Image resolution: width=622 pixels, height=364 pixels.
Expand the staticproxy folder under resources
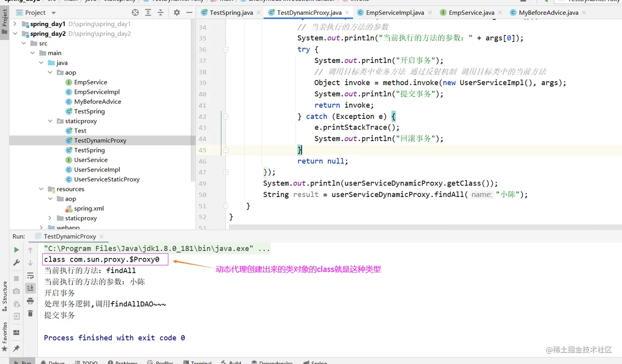tap(50, 218)
